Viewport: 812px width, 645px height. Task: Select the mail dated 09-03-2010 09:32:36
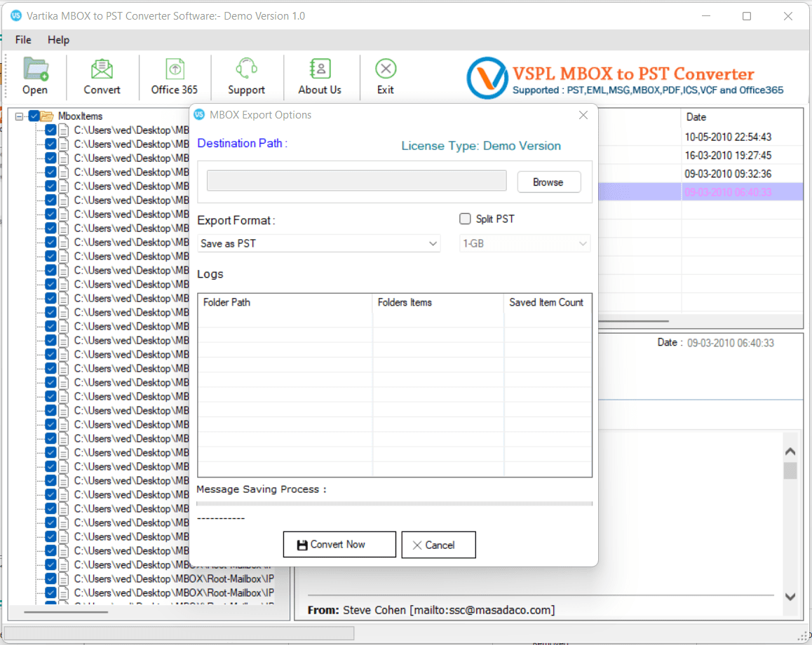(728, 174)
